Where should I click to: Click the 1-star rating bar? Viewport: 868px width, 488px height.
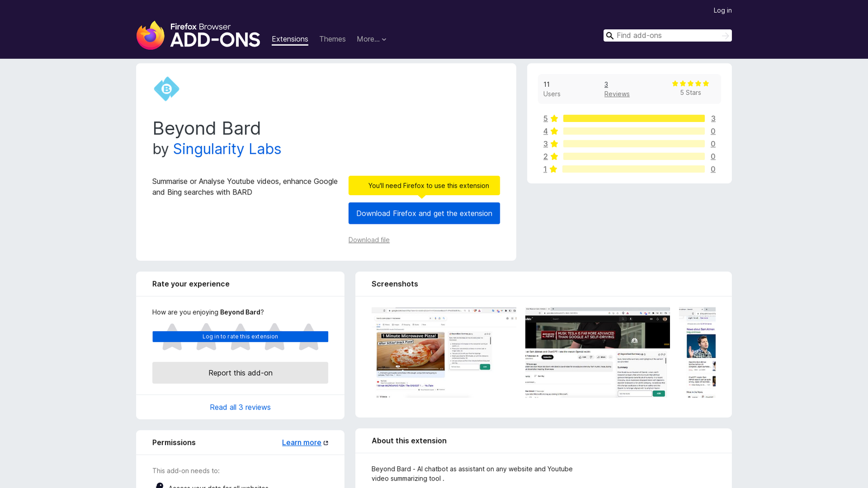pos(634,169)
